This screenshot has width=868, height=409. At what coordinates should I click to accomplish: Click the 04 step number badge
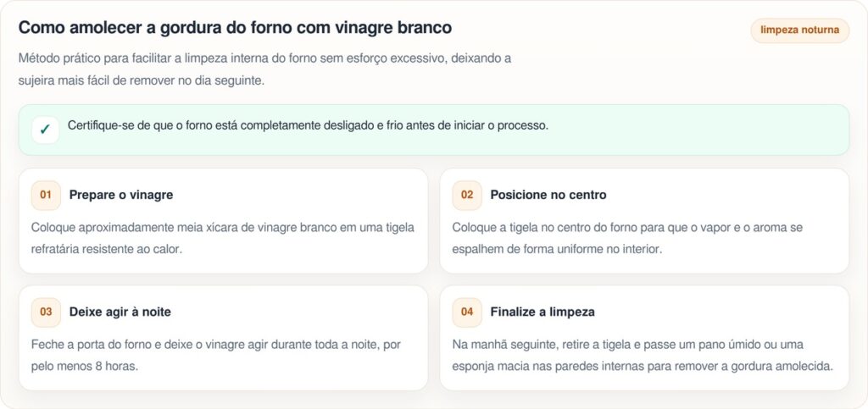tap(467, 312)
